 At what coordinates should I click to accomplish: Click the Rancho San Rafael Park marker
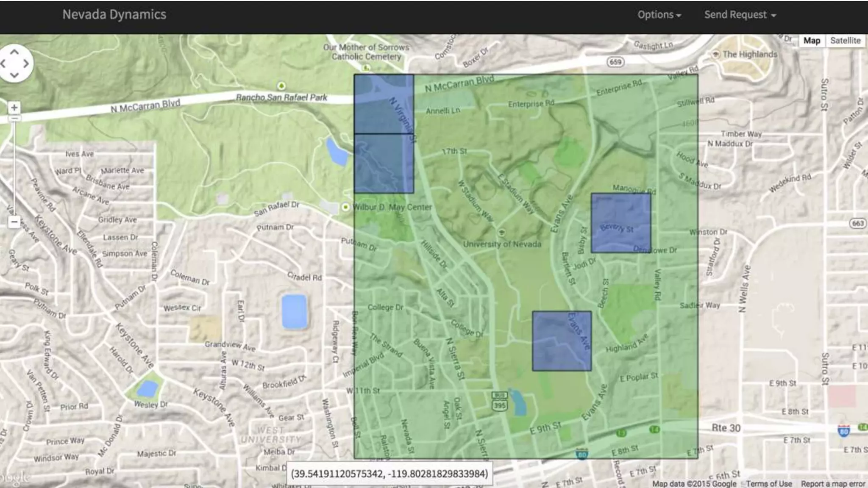tap(281, 86)
